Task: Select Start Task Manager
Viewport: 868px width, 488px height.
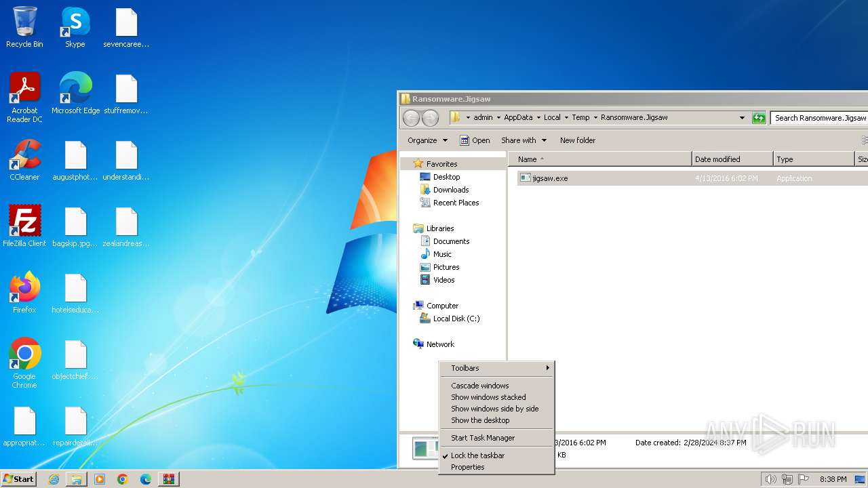Action: point(496,438)
